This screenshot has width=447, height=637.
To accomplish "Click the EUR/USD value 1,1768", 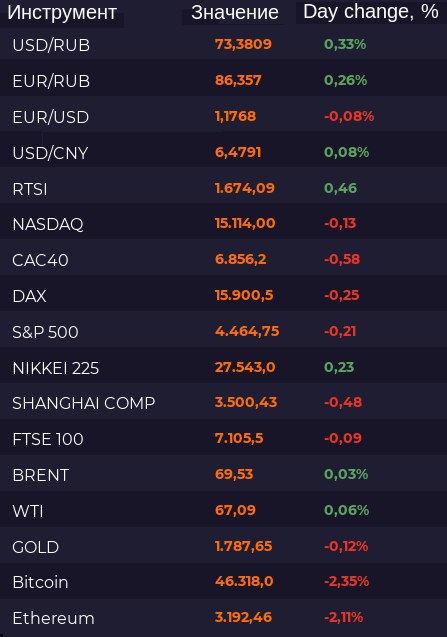I will [235, 116].
